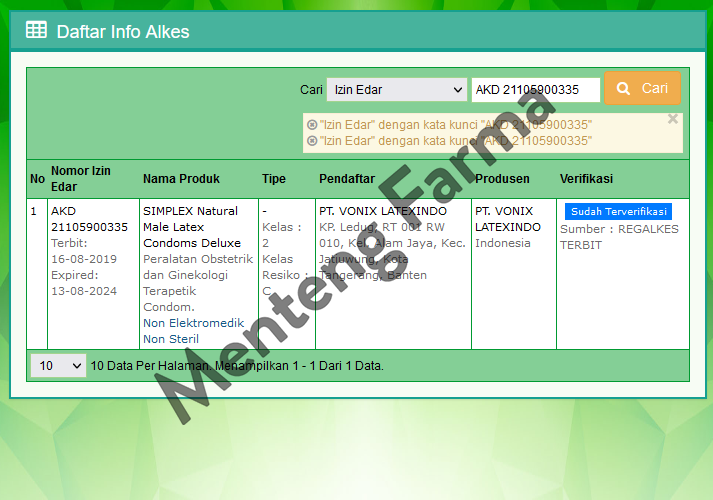Click the Sudah Terverifikasi blue badge
Image resolution: width=713 pixels, height=500 pixels.
[618, 212]
